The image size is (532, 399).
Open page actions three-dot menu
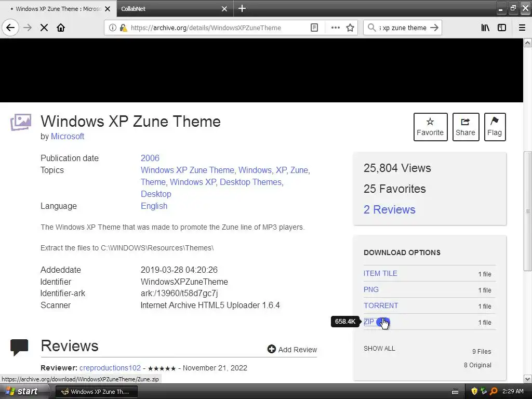click(x=335, y=28)
